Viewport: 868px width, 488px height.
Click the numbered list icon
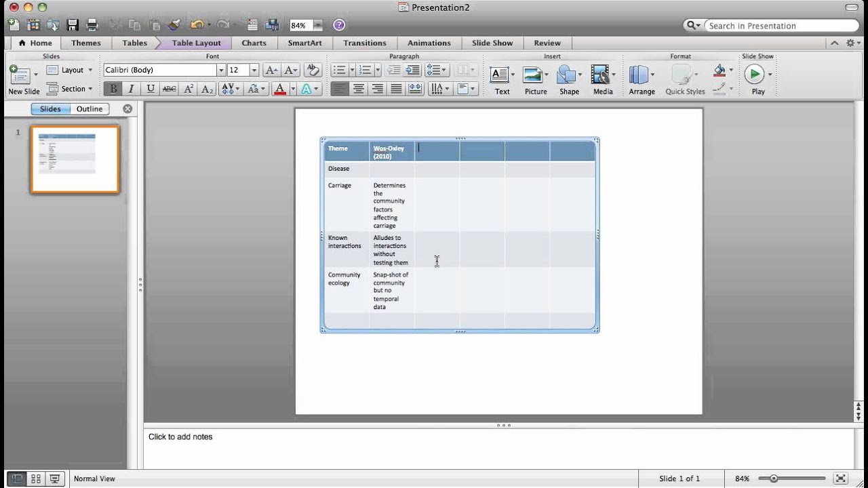(x=366, y=70)
